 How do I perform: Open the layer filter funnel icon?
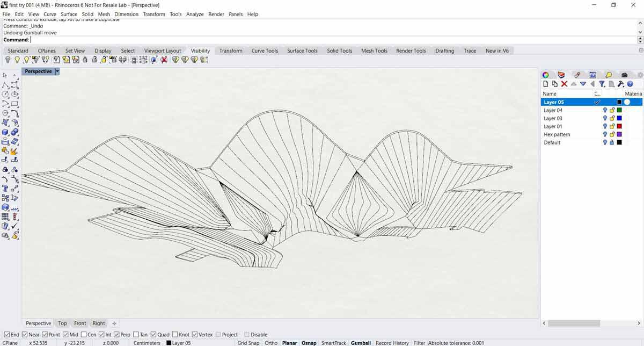[x=602, y=84]
